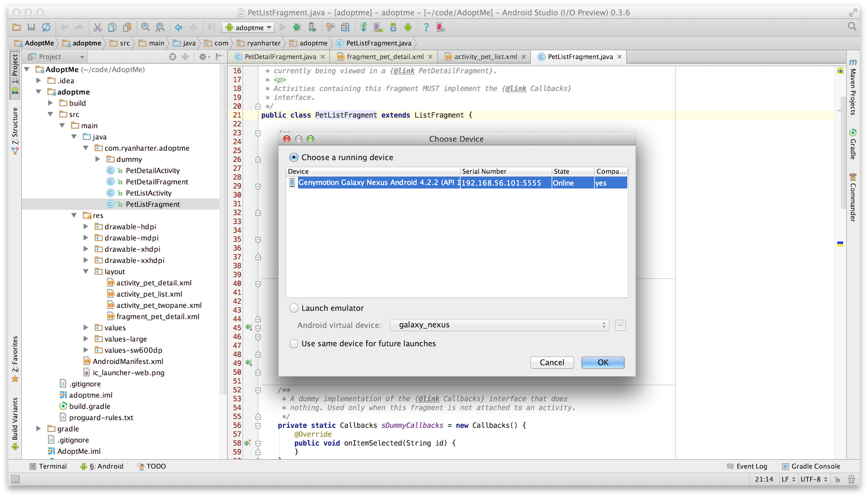This screenshot has height=497, width=868.
Task: Click the Collapse All icon in Project panel
Action: (x=186, y=57)
